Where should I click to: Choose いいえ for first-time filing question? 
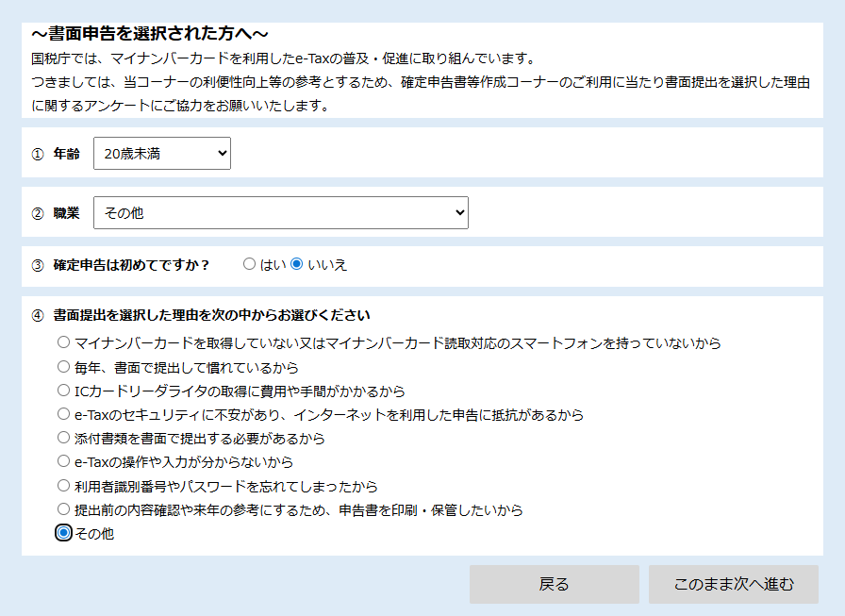click(297, 265)
